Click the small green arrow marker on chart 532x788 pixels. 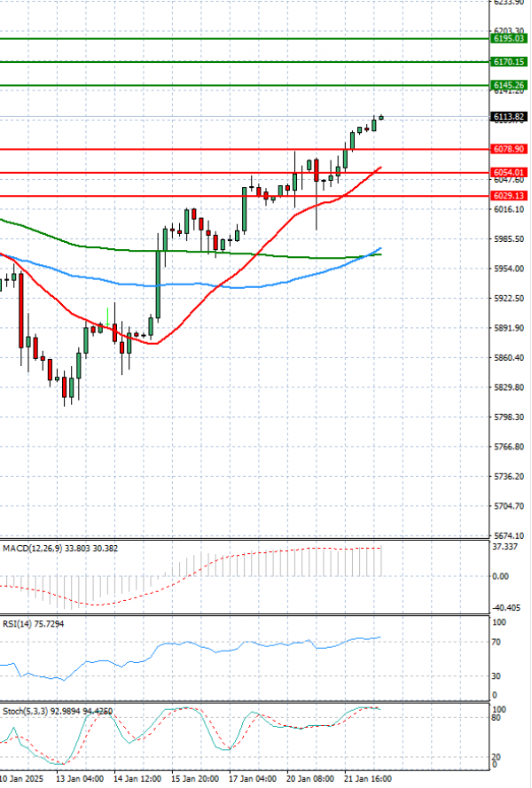click(x=107, y=316)
